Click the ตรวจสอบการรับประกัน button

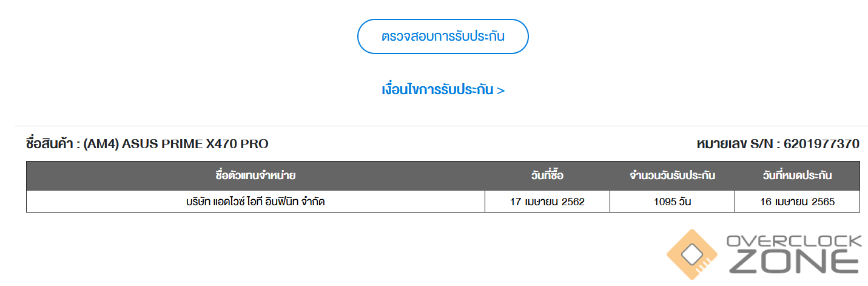[443, 36]
